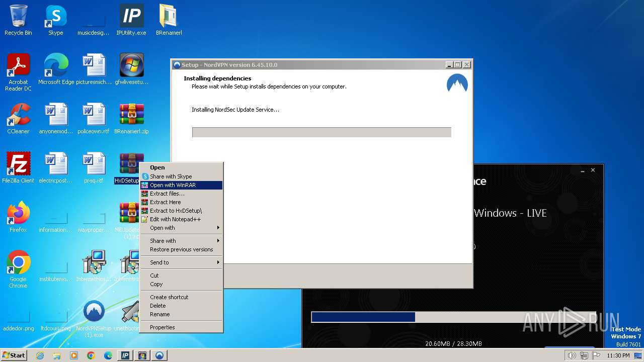This screenshot has height=362, width=644.
Task: Choose Share with Skype menu entry
Action: pos(181,176)
